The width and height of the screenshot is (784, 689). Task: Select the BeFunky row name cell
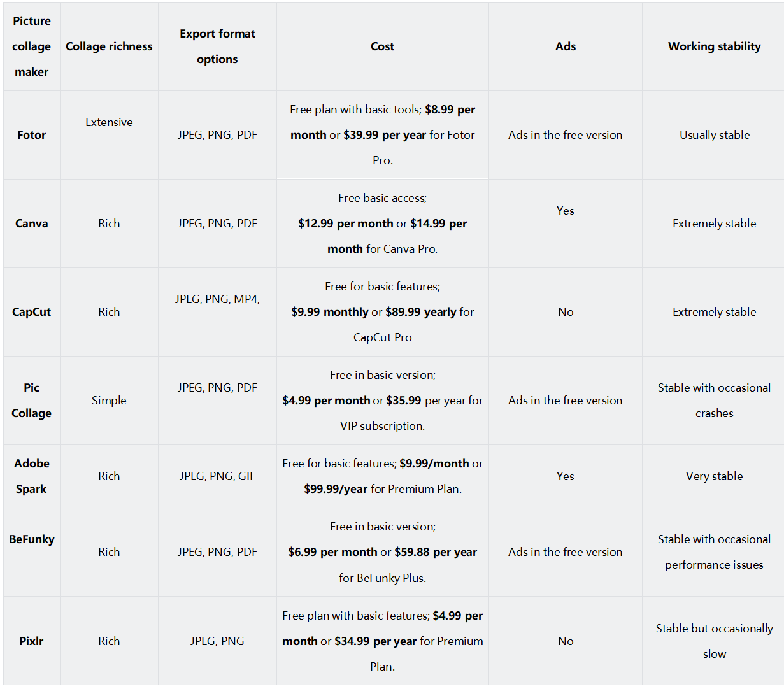point(32,539)
